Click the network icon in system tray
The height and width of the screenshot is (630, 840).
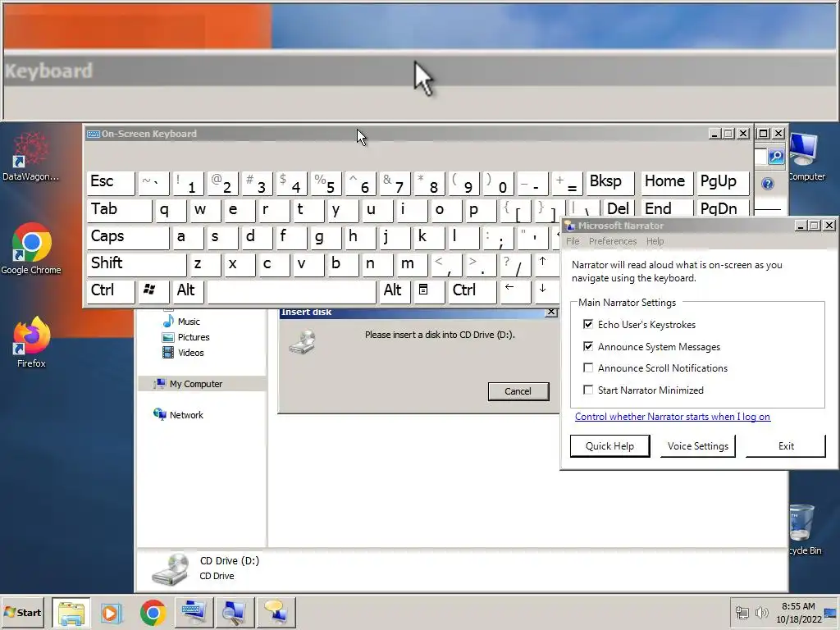[x=742, y=612]
